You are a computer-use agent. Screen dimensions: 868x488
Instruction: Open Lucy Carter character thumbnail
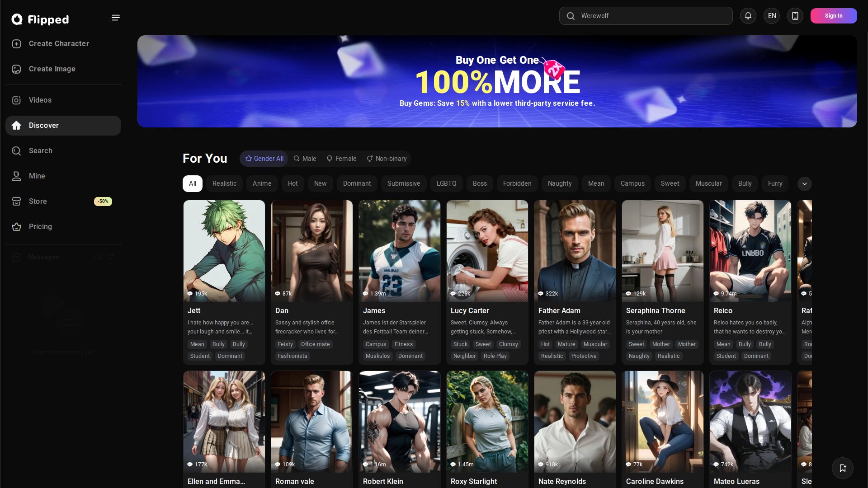click(487, 251)
